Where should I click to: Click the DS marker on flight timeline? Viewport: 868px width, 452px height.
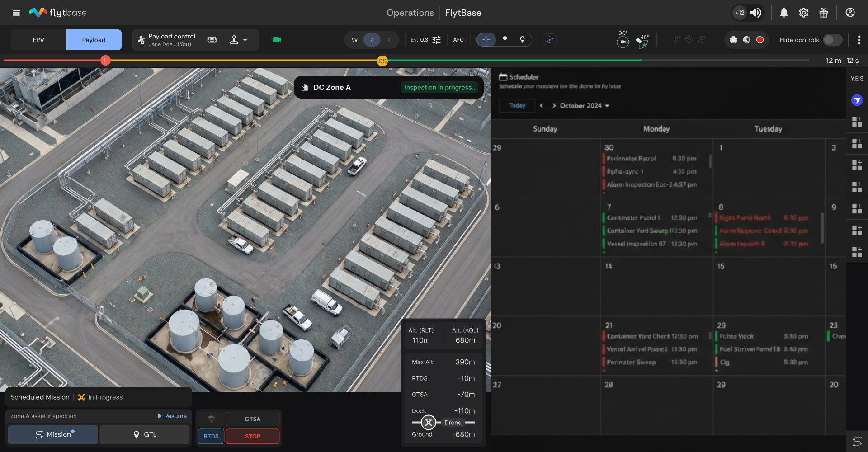382,61
